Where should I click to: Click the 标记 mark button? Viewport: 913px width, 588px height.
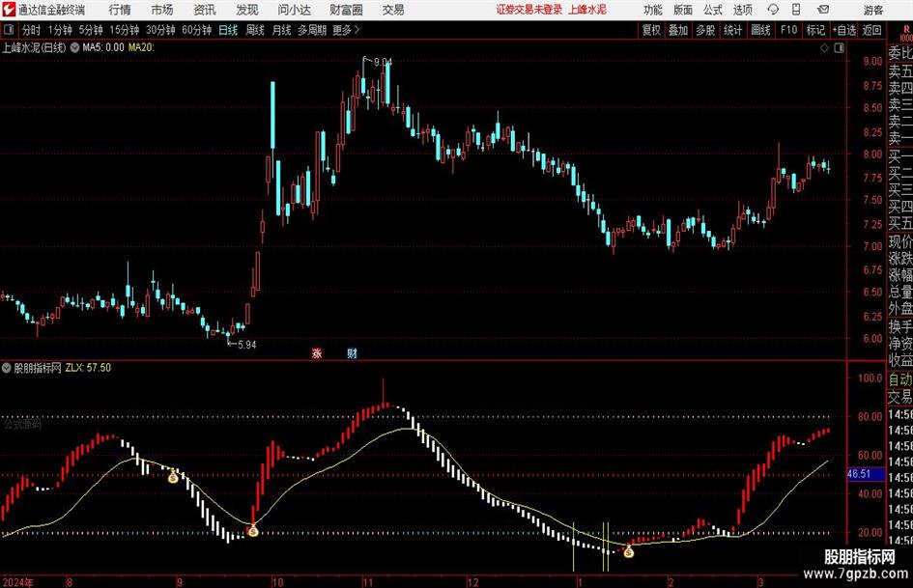point(815,30)
